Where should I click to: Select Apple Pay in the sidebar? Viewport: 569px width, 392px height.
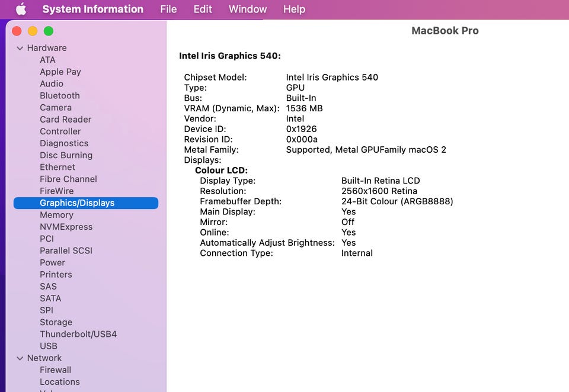60,72
